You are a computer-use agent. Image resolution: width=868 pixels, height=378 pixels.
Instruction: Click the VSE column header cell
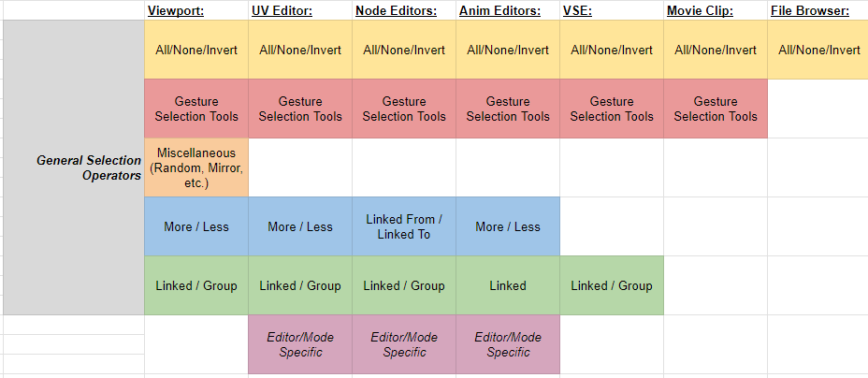612,10
